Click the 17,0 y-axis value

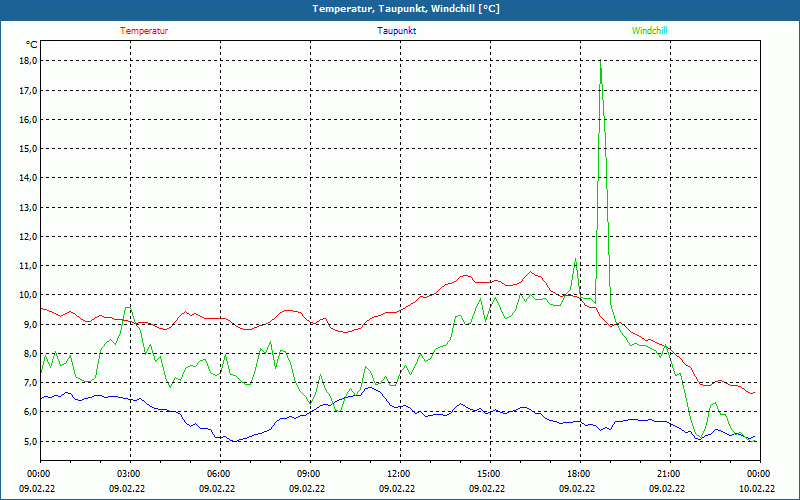coord(28,90)
